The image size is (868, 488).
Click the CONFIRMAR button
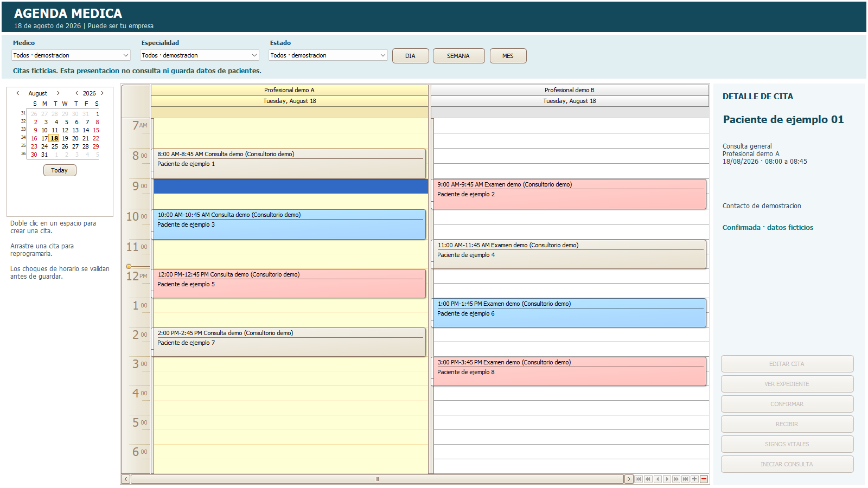(787, 404)
